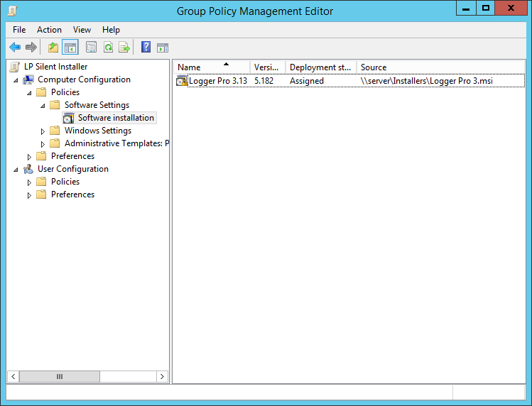
Task: Click the title bar application icon
Action: point(13,11)
